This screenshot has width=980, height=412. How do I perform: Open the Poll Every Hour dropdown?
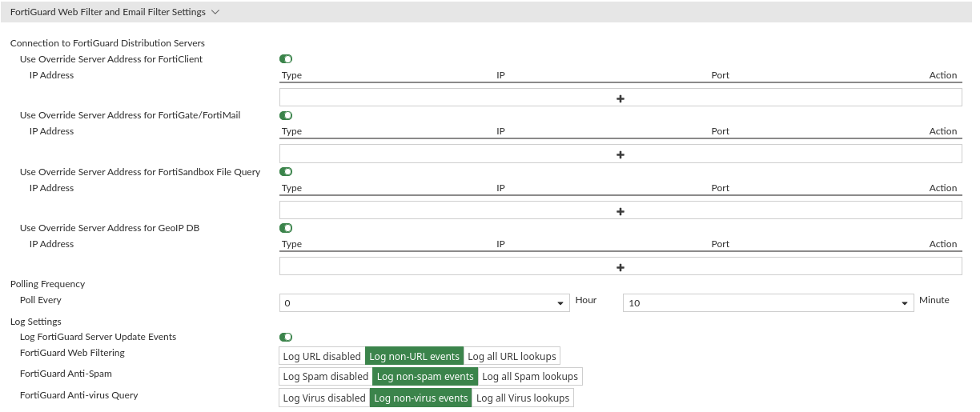[424, 303]
